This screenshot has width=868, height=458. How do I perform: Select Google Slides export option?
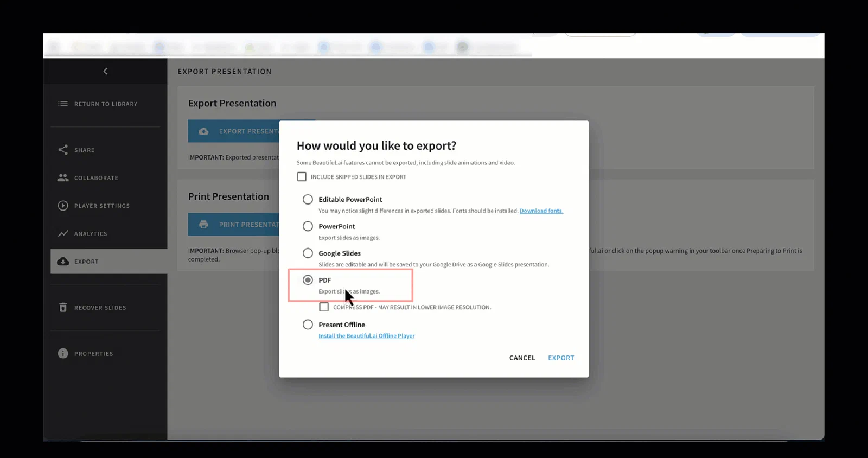[x=308, y=253]
